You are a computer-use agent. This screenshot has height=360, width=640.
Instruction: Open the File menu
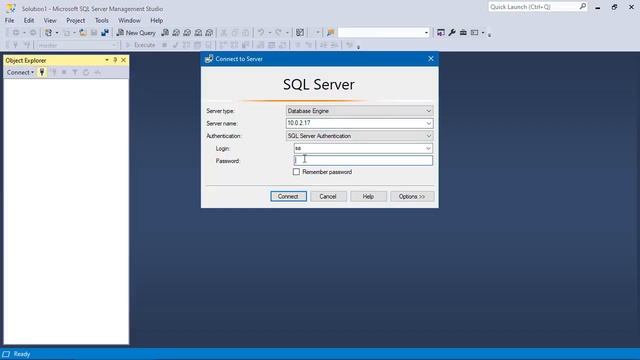pos(9,20)
